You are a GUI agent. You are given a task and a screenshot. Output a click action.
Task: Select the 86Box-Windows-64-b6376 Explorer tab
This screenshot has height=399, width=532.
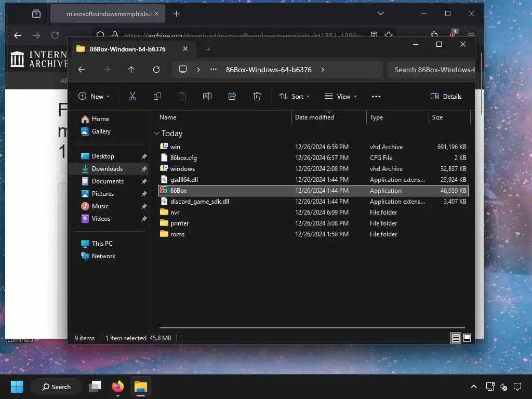[x=127, y=49]
